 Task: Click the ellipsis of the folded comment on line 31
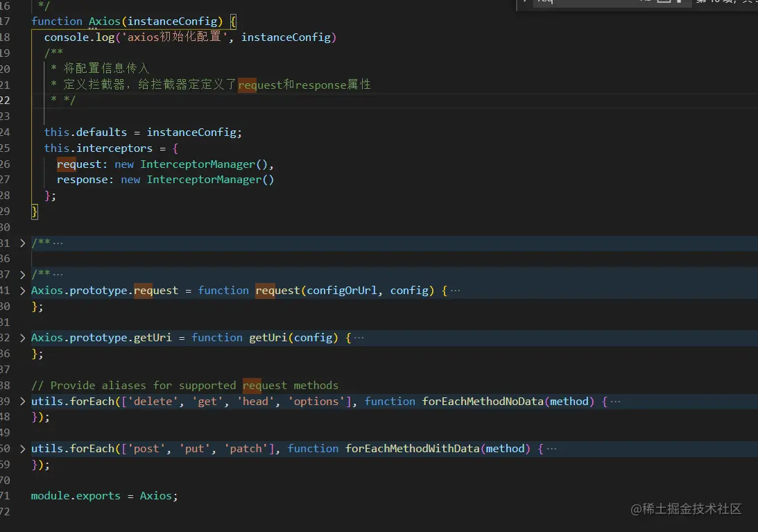click(58, 243)
